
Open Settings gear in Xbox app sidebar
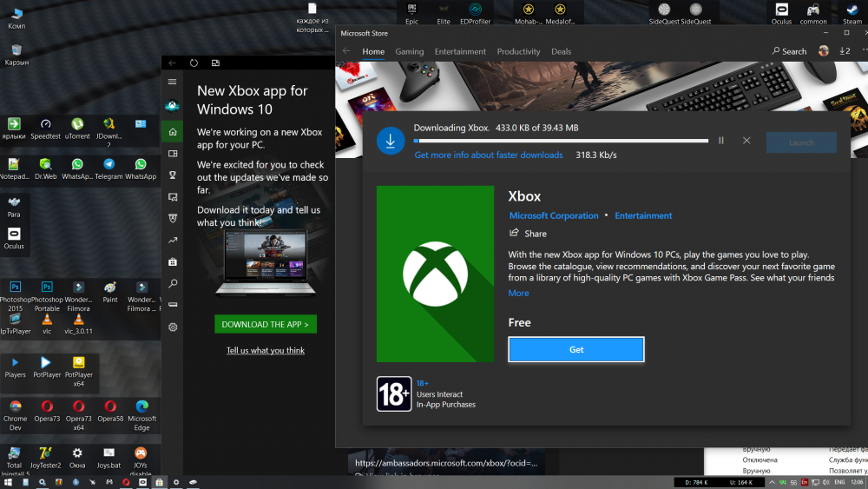173,327
